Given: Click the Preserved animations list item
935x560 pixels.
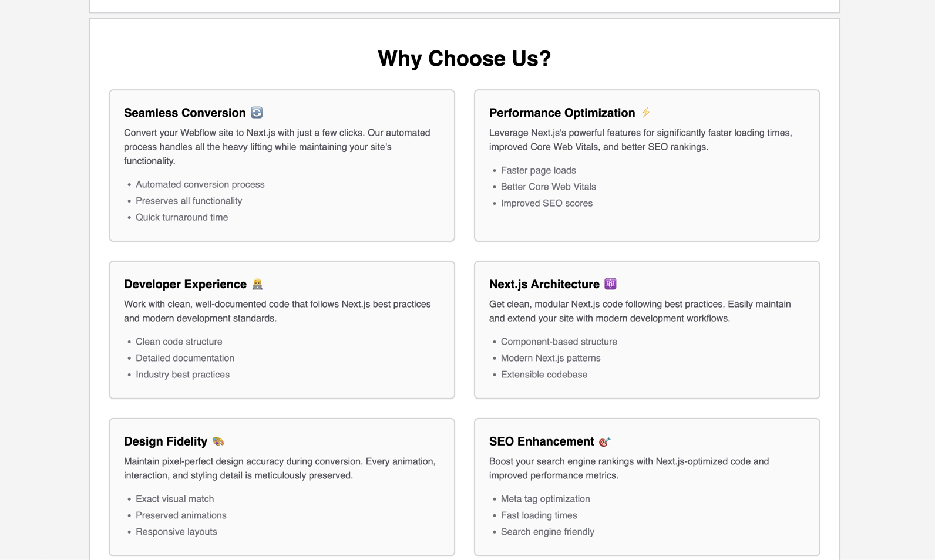Looking at the screenshot, I should click(x=181, y=515).
